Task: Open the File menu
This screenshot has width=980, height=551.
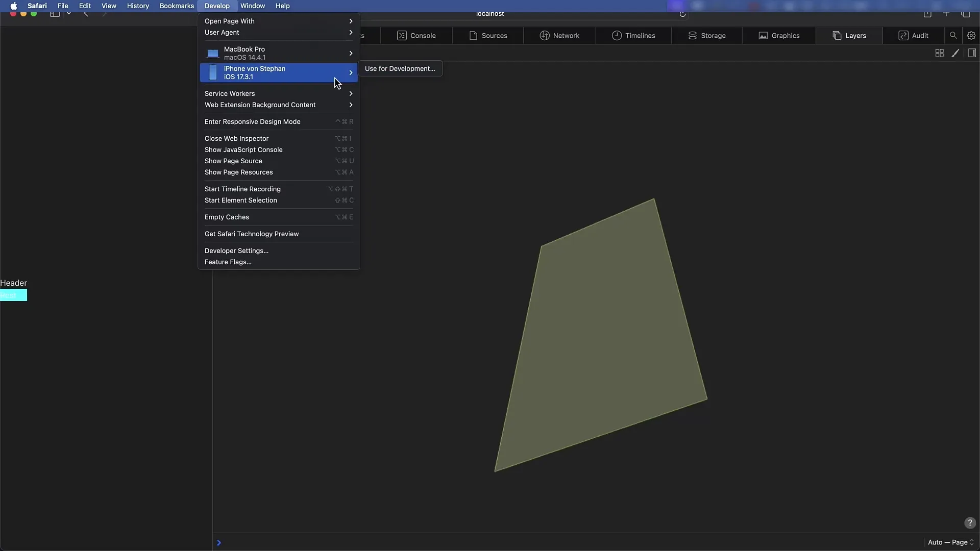Action: click(x=63, y=6)
